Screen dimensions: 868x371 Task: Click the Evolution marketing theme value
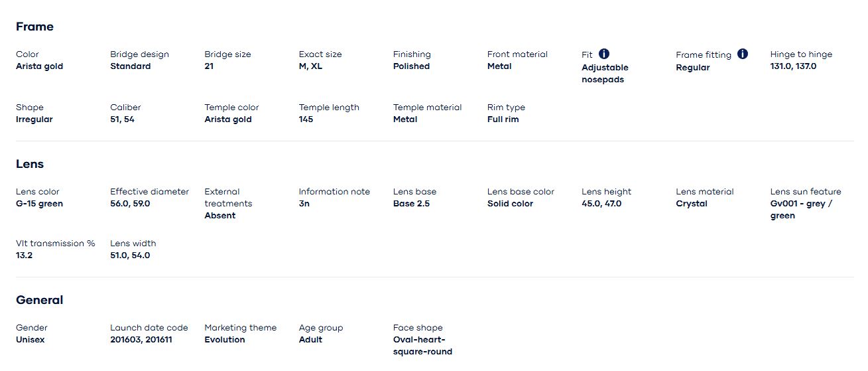(x=224, y=340)
